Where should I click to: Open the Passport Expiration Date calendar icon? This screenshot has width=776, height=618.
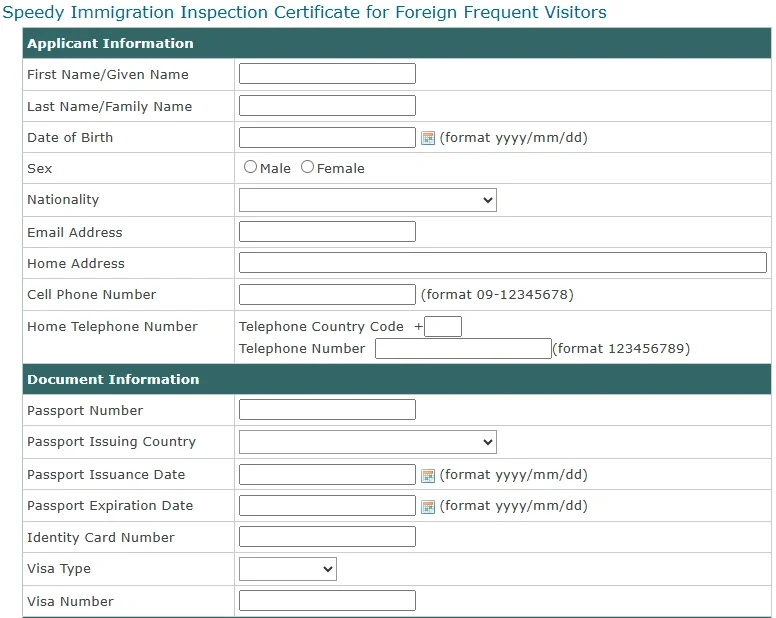coord(428,506)
